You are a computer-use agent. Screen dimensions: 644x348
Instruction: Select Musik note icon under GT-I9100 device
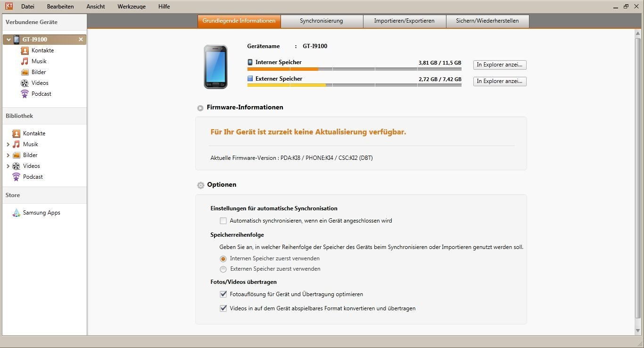[25, 61]
